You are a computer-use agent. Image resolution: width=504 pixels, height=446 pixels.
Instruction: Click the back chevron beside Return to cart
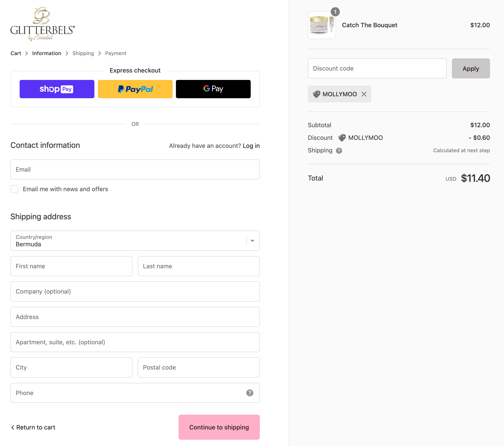click(13, 427)
